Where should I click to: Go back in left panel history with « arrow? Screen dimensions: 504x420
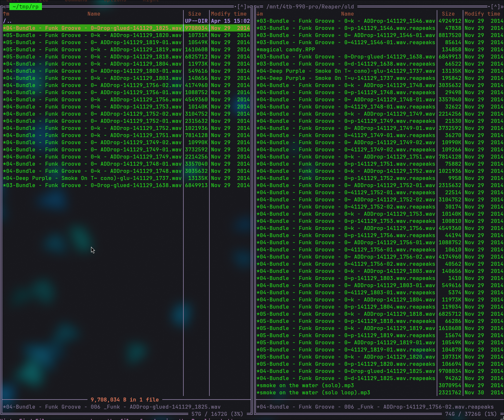click(5, 6)
